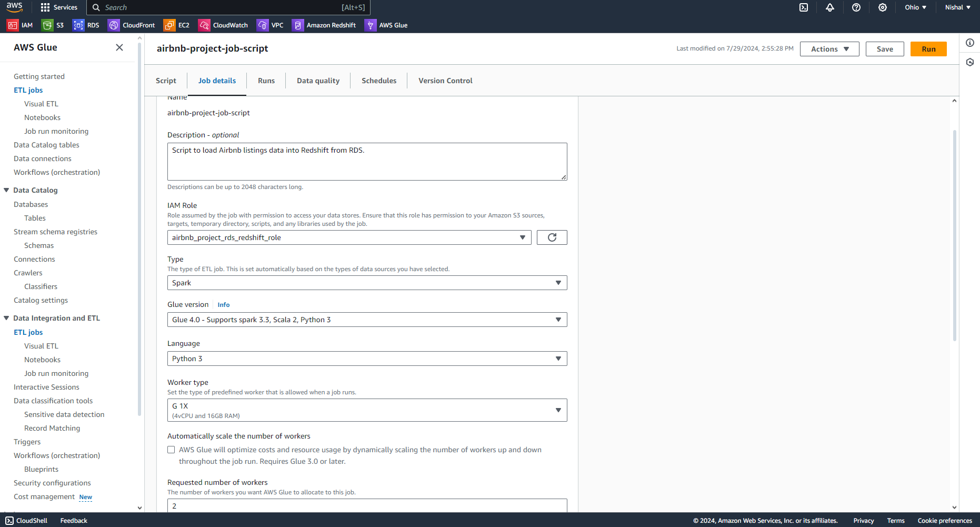Open the settings gear menu
Viewport: 980px width, 527px height.
(883, 7)
